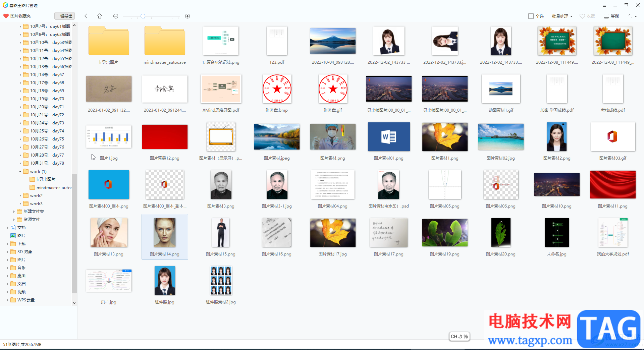Open the hamburger main menu icon
Screen dimensions: 644x350
point(604,5)
